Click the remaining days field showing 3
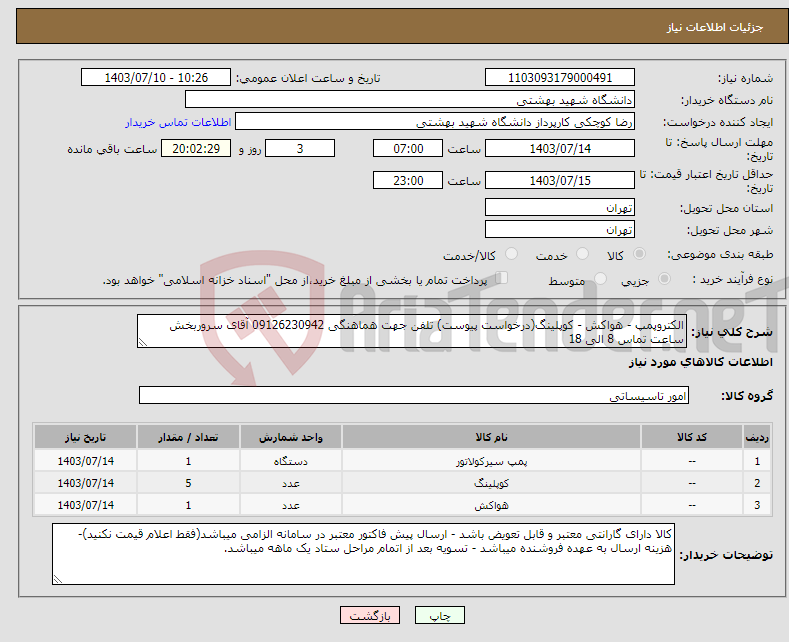 300,148
